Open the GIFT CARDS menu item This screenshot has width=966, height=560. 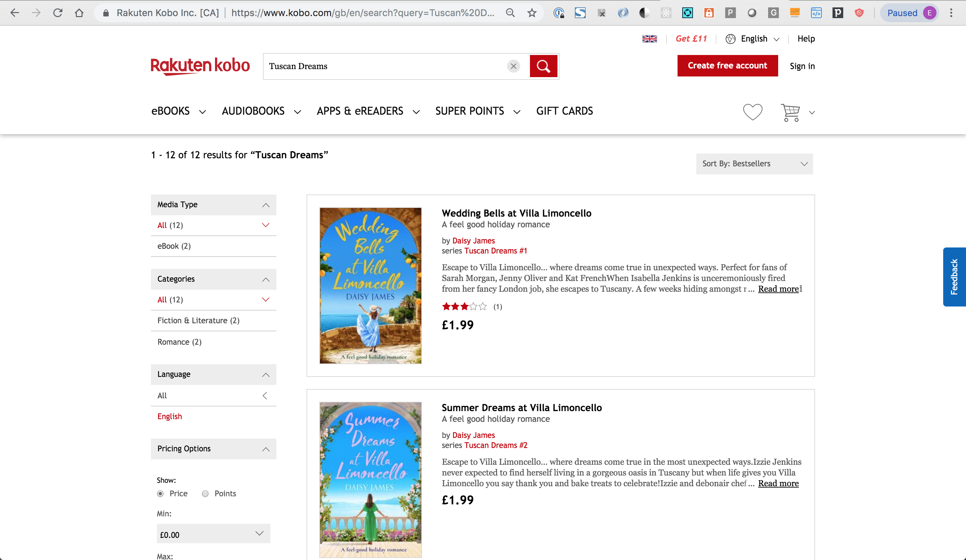click(x=565, y=111)
